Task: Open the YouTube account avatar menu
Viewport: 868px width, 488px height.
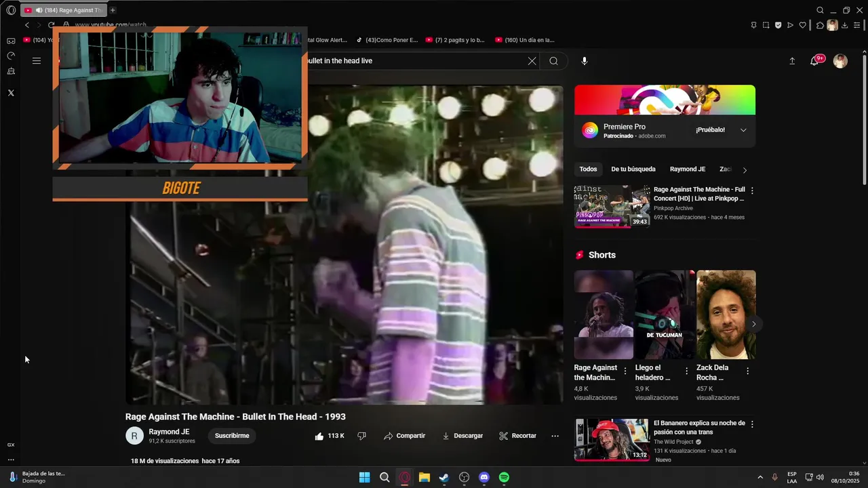Action: (x=840, y=61)
